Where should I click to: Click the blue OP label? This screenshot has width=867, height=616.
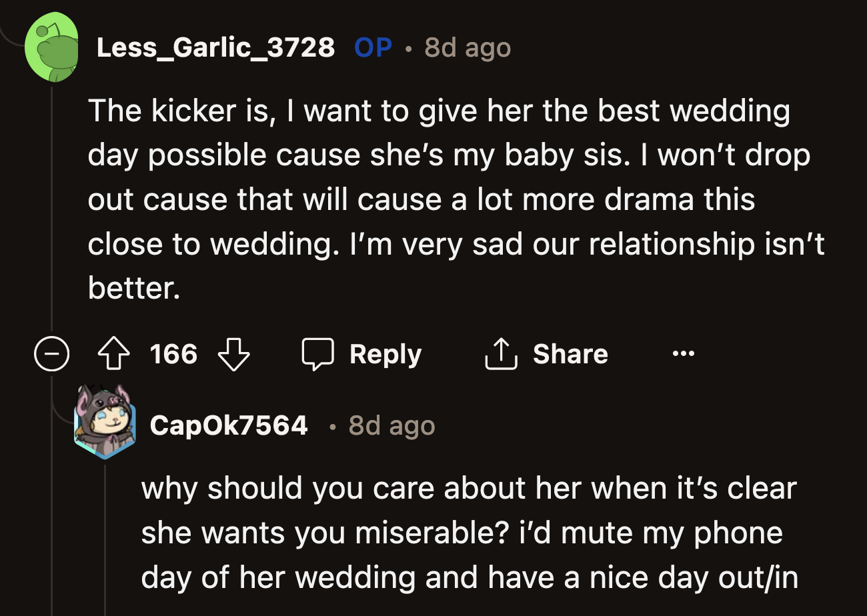point(373,47)
